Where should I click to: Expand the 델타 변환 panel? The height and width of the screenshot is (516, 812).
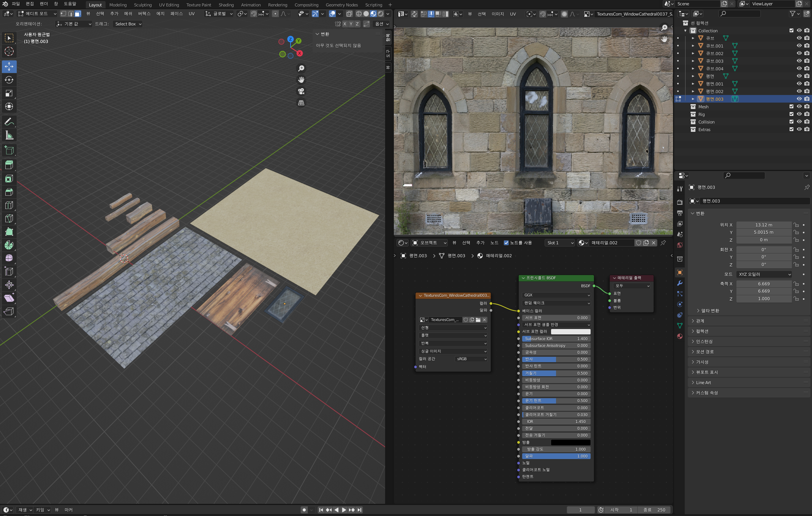709,310
